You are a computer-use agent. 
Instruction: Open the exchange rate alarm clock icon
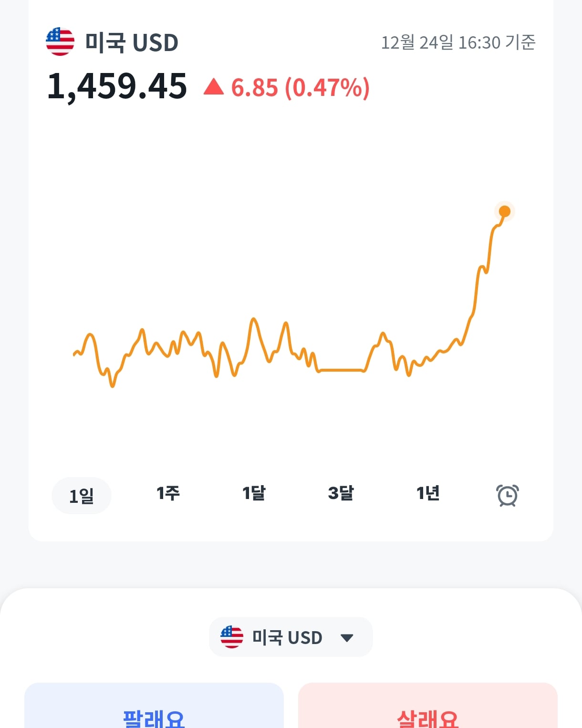click(x=508, y=495)
